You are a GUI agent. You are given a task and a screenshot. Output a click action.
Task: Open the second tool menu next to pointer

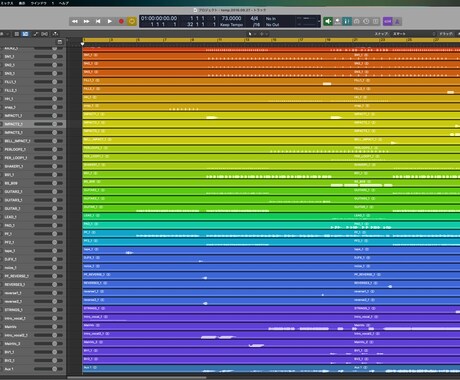coord(263,34)
